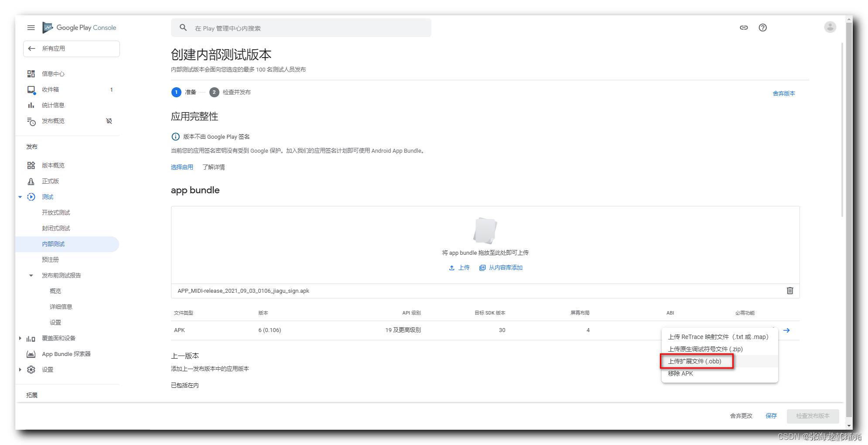The width and height of the screenshot is (868, 445).
Task: Open 开放式测试 in the sidebar
Action: (x=56, y=212)
